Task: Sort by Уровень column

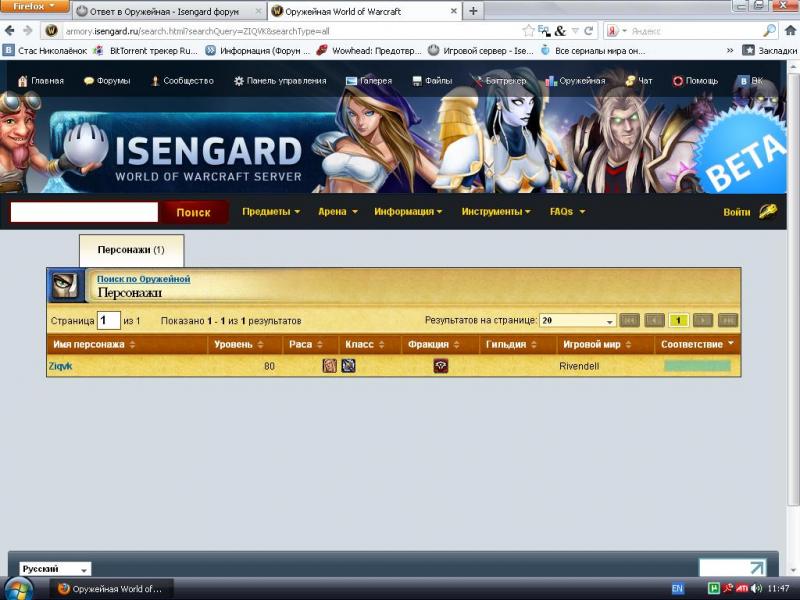Action: (x=238, y=344)
